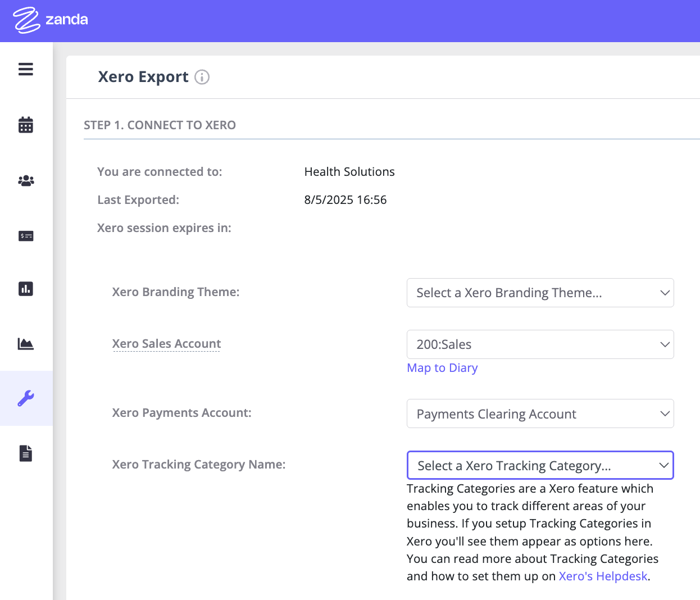Image resolution: width=700 pixels, height=600 pixels.
Task: Click the Map to Diary link
Action: pyautogui.click(x=442, y=368)
